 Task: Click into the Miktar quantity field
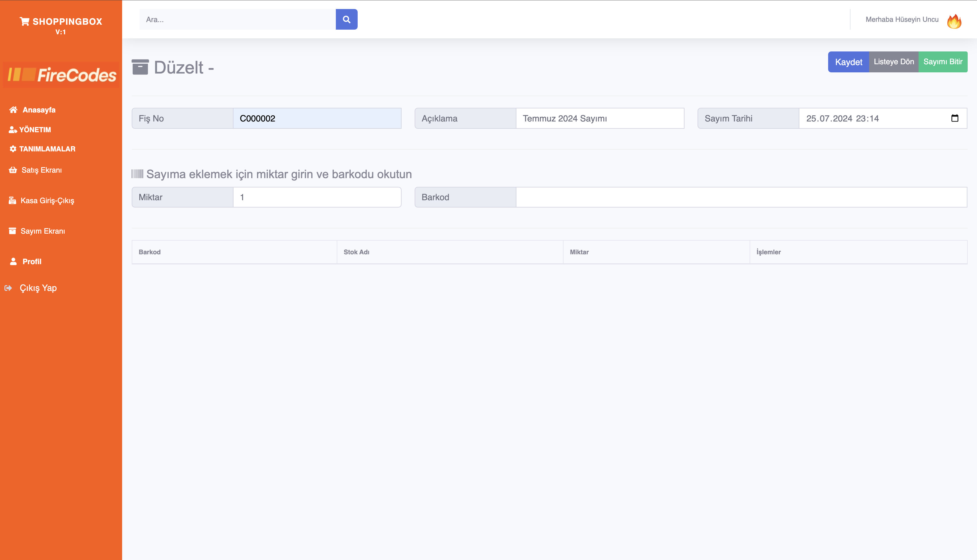pyautogui.click(x=317, y=197)
